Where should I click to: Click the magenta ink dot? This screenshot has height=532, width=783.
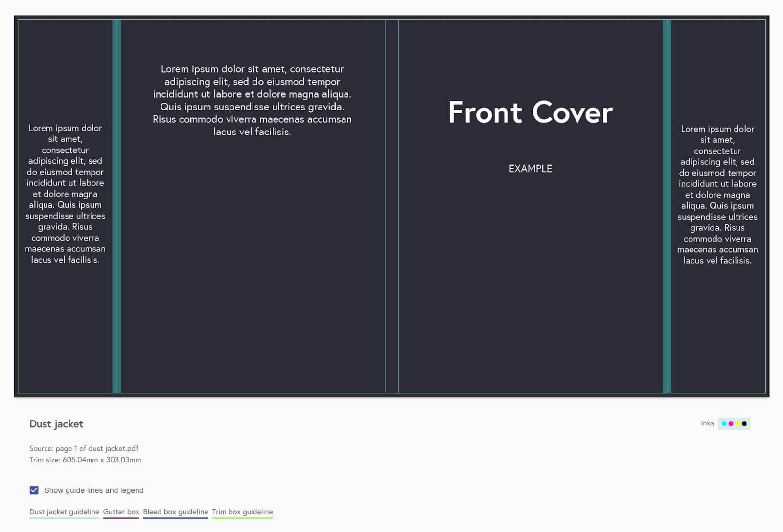[x=731, y=424]
